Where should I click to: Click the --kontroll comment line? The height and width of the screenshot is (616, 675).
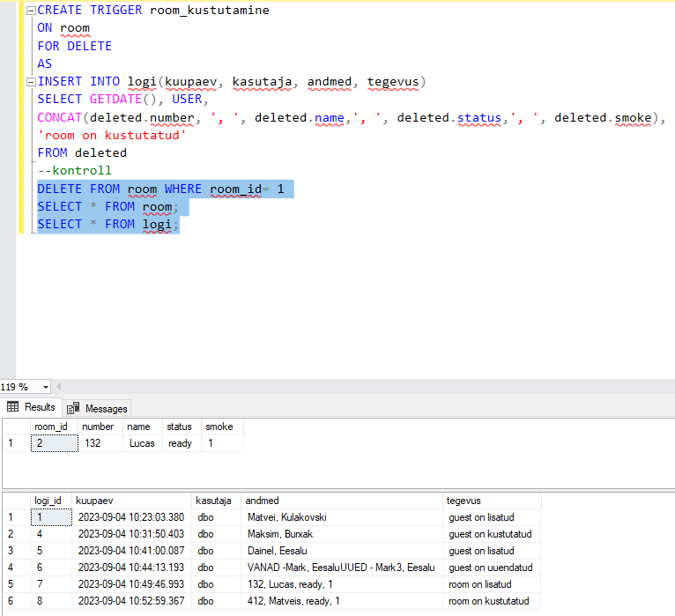[x=75, y=170]
